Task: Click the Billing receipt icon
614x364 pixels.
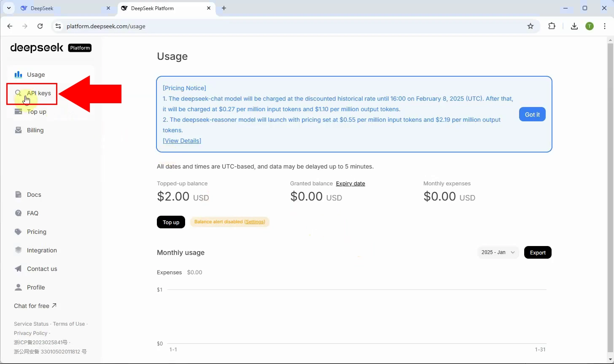Action: [18, 130]
